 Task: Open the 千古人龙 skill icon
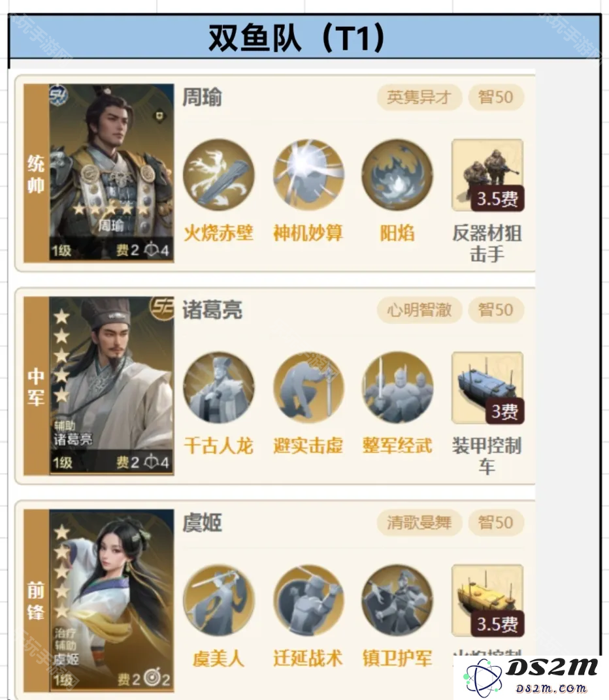pyautogui.click(x=219, y=387)
